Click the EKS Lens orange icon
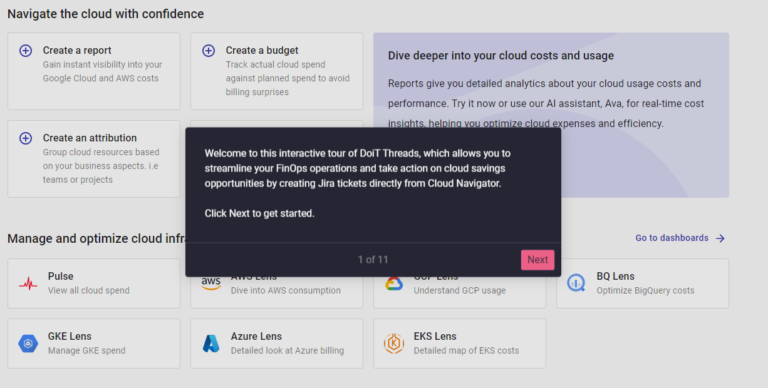Viewport: 768px width, 388px height. [x=394, y=343]
